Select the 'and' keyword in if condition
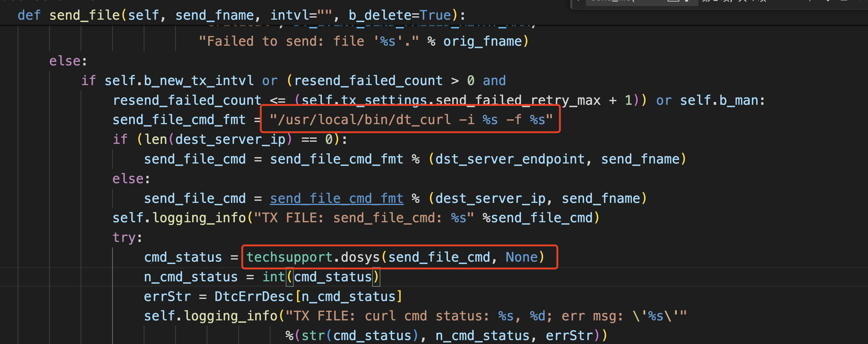This screenshot has width=868, height=344. click(494, 81)
